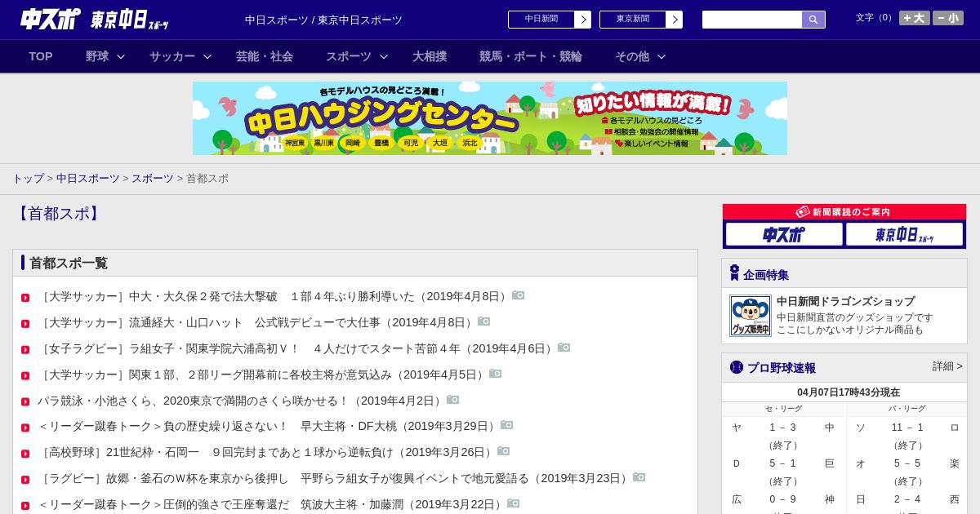This screenshot has height=514, width=980.
Task: Click arrow next to 中日新聞 button
Action: (582, 20)
